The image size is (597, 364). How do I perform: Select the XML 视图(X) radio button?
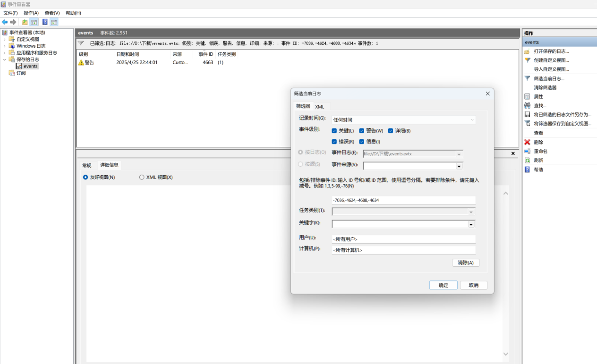point(142,178)
